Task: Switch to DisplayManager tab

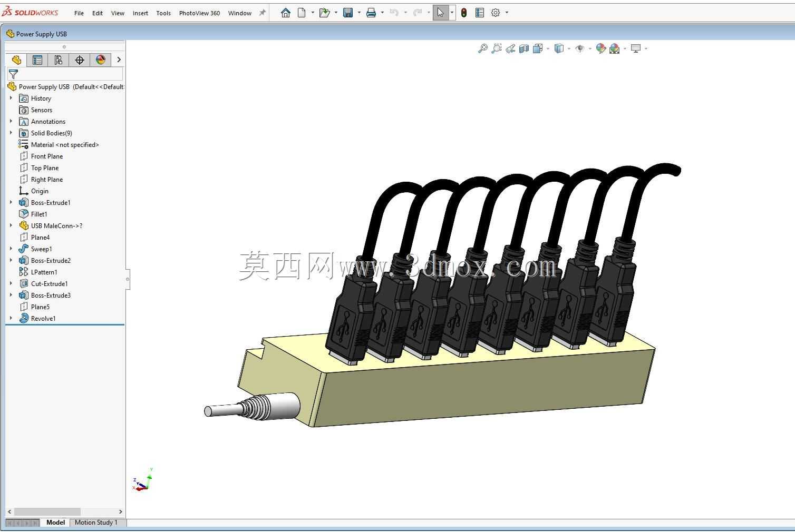Action: pos(101,60)
